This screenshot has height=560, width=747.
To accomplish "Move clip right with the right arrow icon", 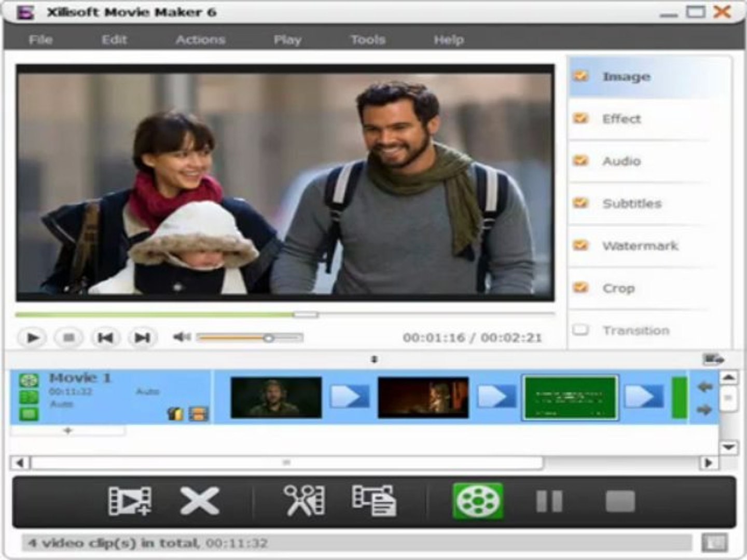I will click(x=704, y=410).
